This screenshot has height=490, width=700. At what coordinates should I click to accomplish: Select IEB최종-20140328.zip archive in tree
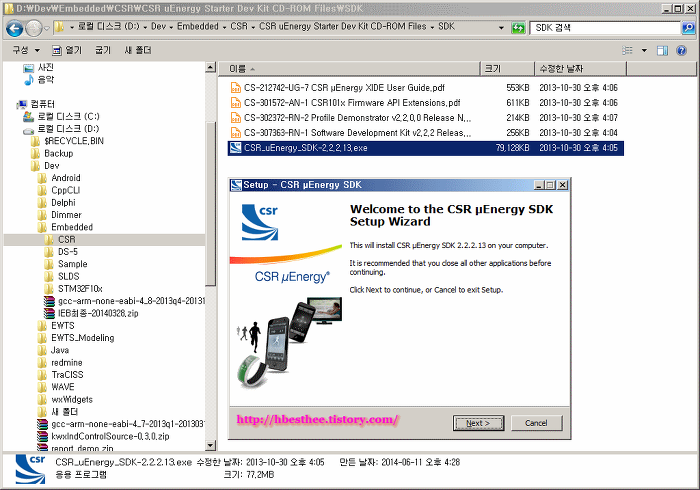(98, 314)
